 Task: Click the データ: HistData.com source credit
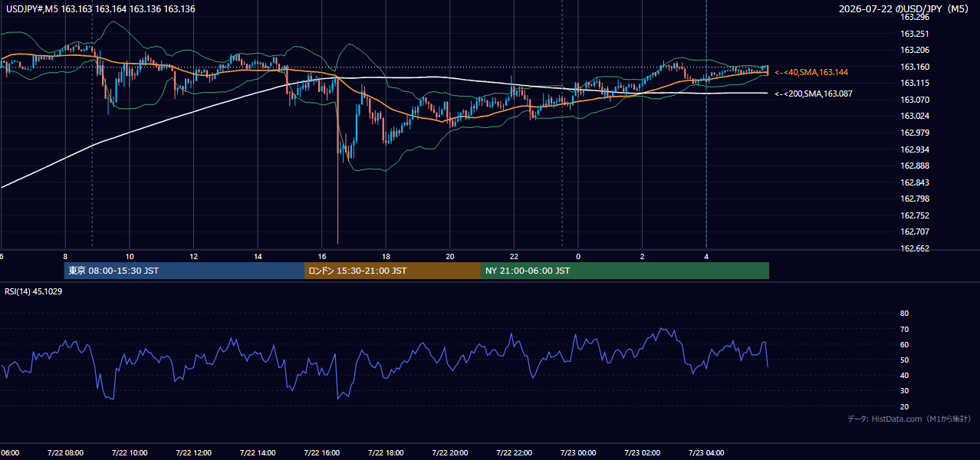click(909, 419)
